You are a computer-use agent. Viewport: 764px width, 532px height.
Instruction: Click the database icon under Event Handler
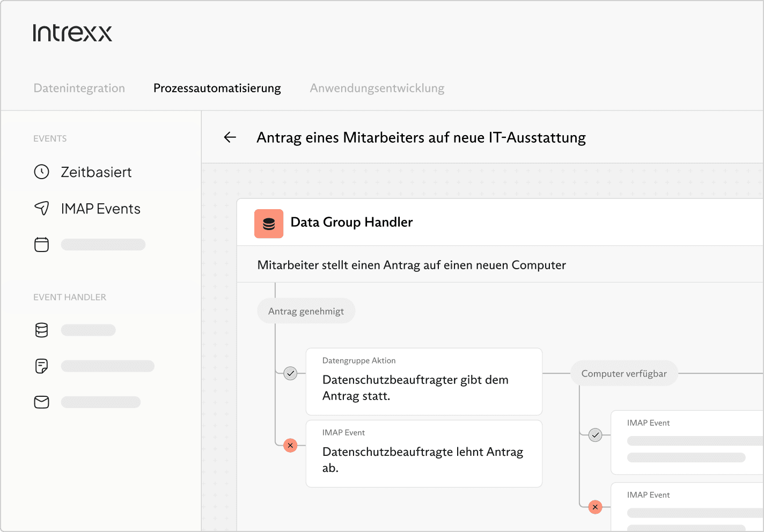(x=42, y=330)
